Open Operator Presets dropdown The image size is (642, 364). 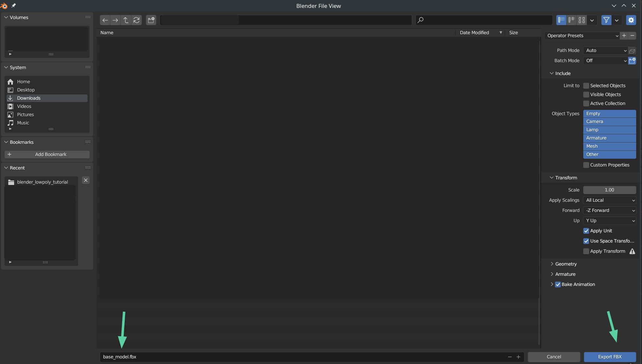582,36
